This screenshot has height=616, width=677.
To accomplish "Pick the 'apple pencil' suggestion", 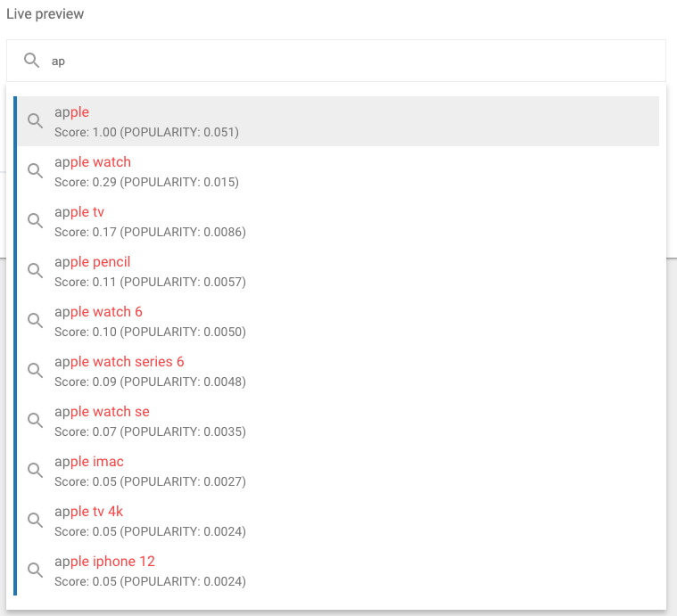I will coord(338,271).
